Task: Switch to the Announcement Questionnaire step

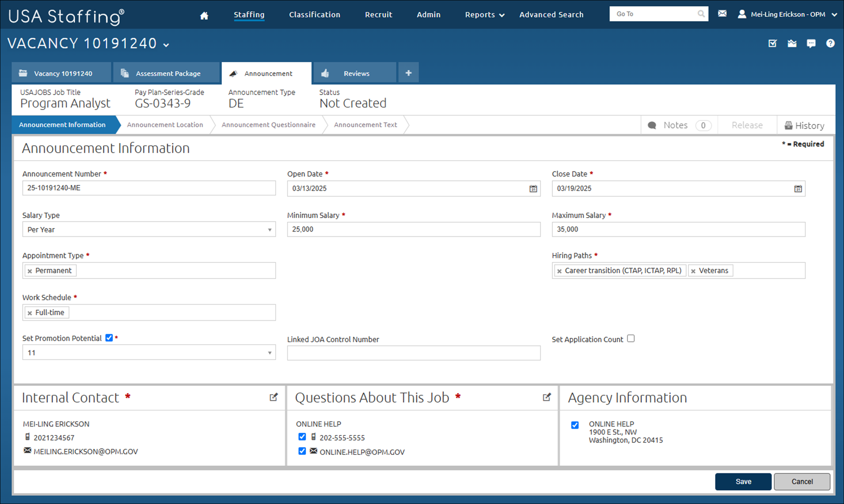Action: point(269,125)
